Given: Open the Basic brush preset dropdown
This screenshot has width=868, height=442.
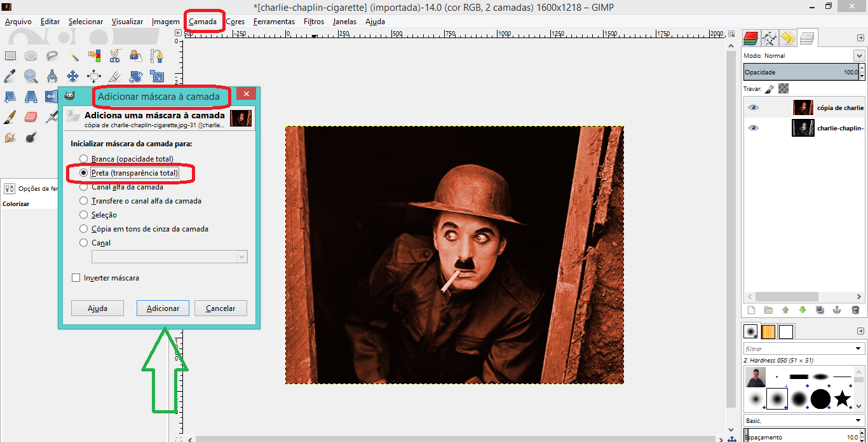Looking at the screenshot, I should click(859, 420).
